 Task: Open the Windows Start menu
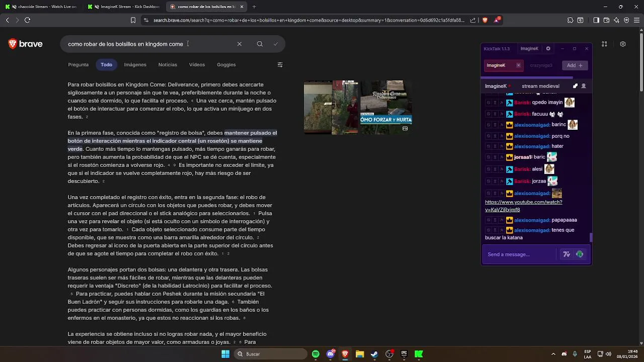coord(225,354)
